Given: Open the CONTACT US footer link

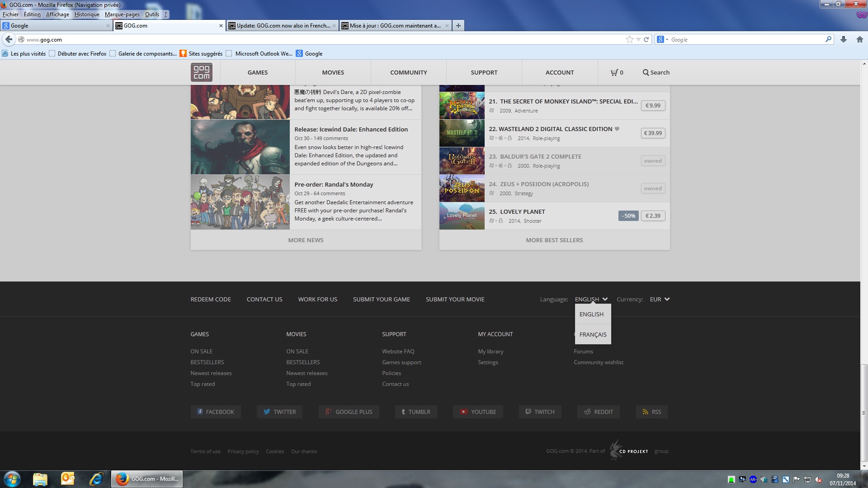Looking at the screenshot, I should 264,299.
